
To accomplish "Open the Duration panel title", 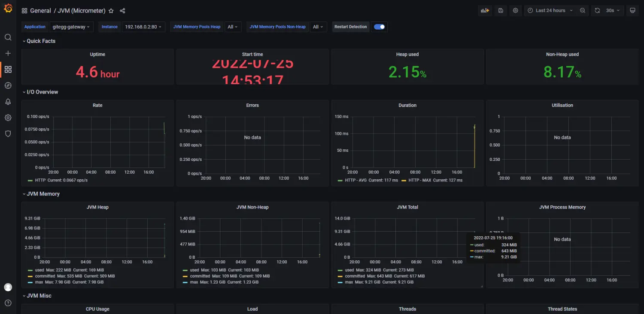I will click(x=407, y=105).
